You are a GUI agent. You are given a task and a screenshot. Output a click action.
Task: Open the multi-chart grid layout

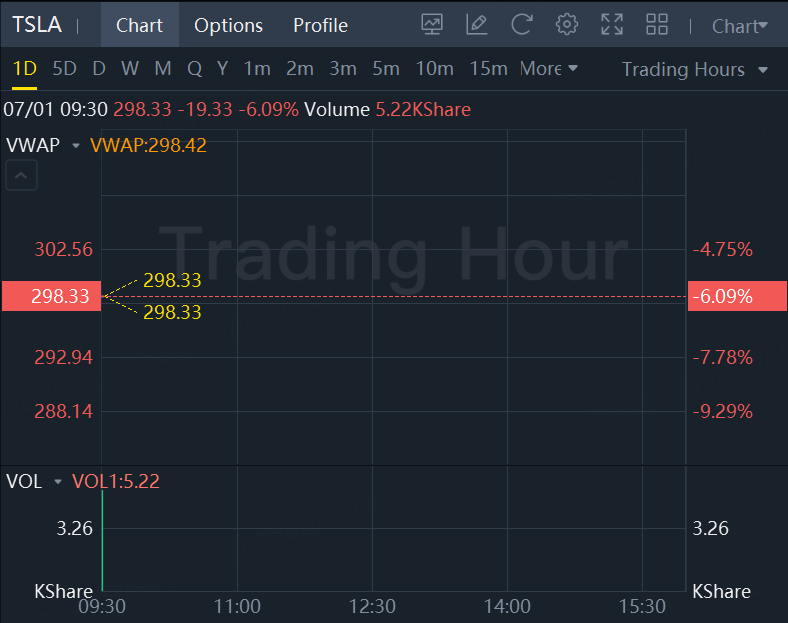coord(657,25)
